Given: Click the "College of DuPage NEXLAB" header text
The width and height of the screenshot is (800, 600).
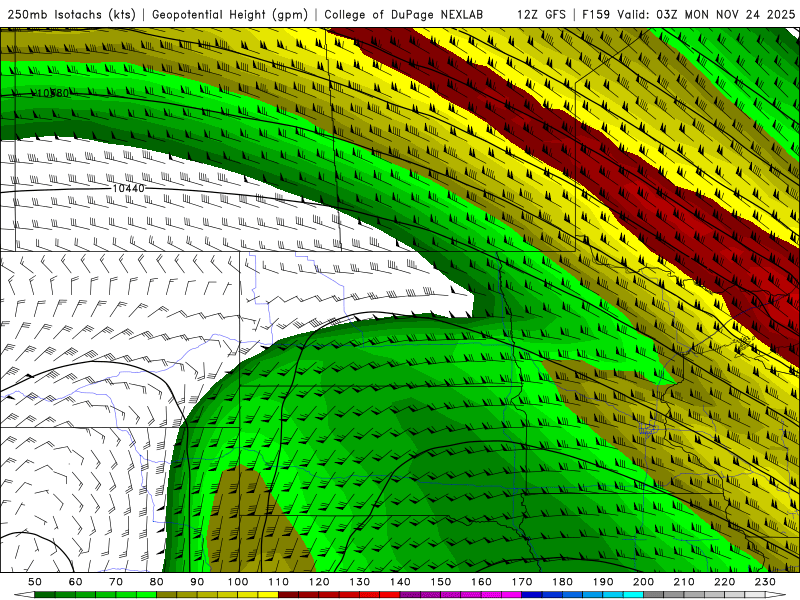Looking at the screenshot, I should [404, 15].
